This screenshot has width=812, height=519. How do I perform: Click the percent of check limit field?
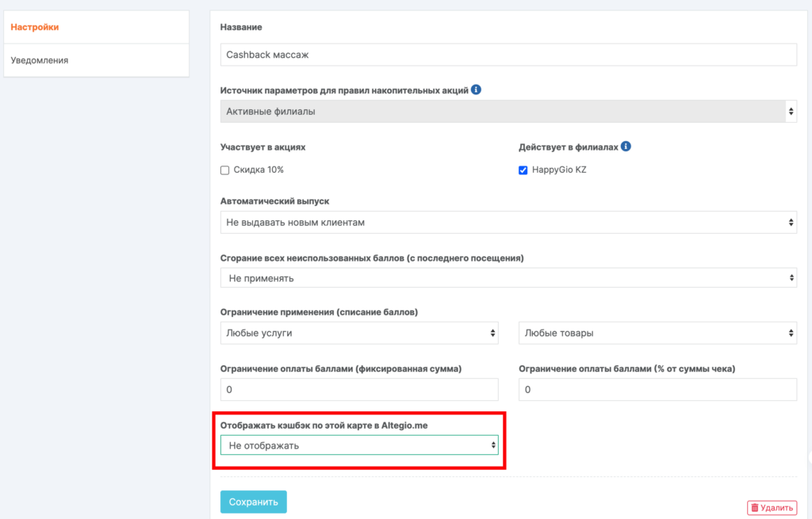point(657,390)
